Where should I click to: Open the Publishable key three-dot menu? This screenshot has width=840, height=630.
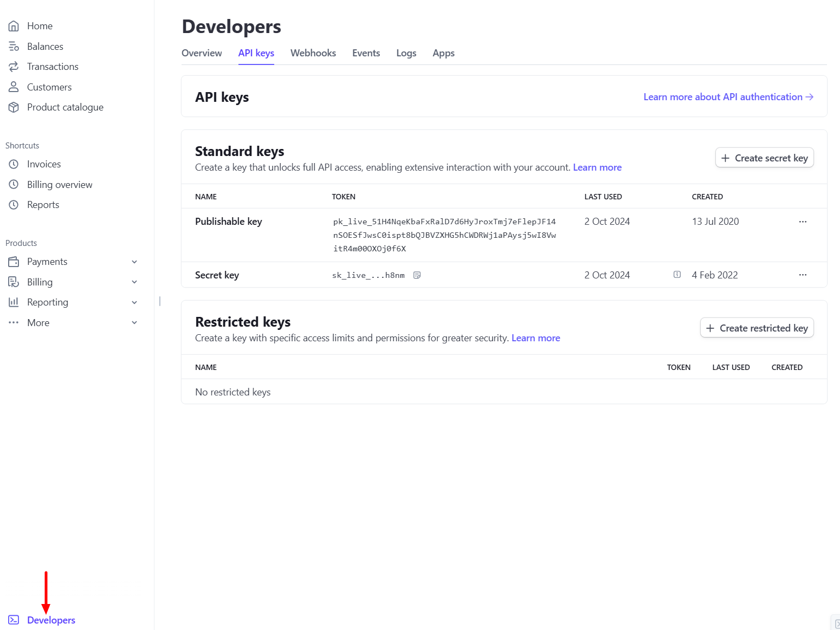(x=803, y=222)
